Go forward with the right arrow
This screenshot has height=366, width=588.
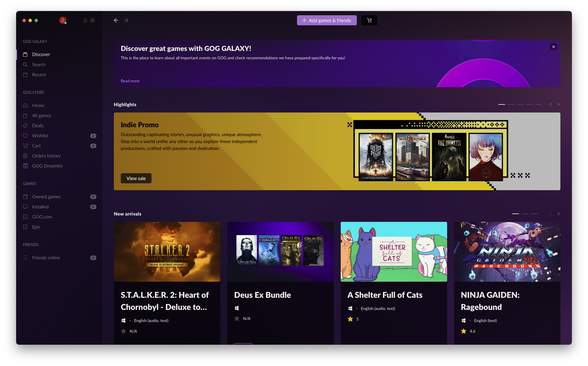point(126,20)
